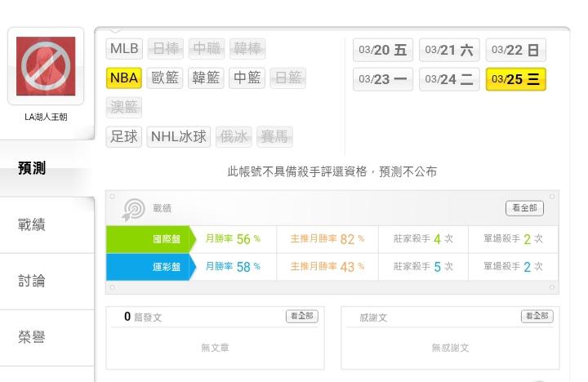Select date 03/21 六
Screen dimensions: 588x382
pyautogui.click(x=449, y=50)
